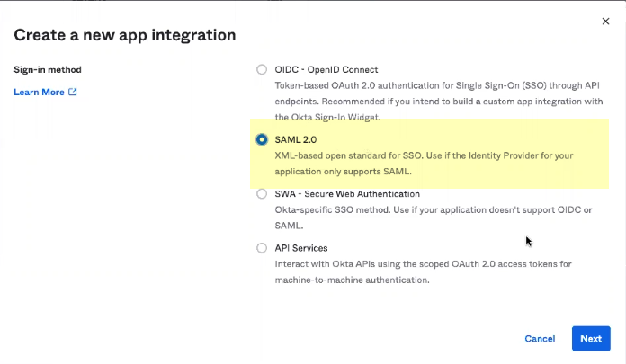The width and height of the screenshot is (626, 364).
Task: Select the SAML 2.0 radio button
Action: pos(262,139)
